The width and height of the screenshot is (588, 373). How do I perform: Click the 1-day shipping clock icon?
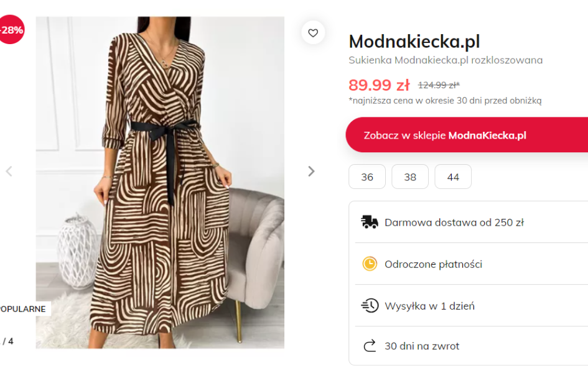370,305
